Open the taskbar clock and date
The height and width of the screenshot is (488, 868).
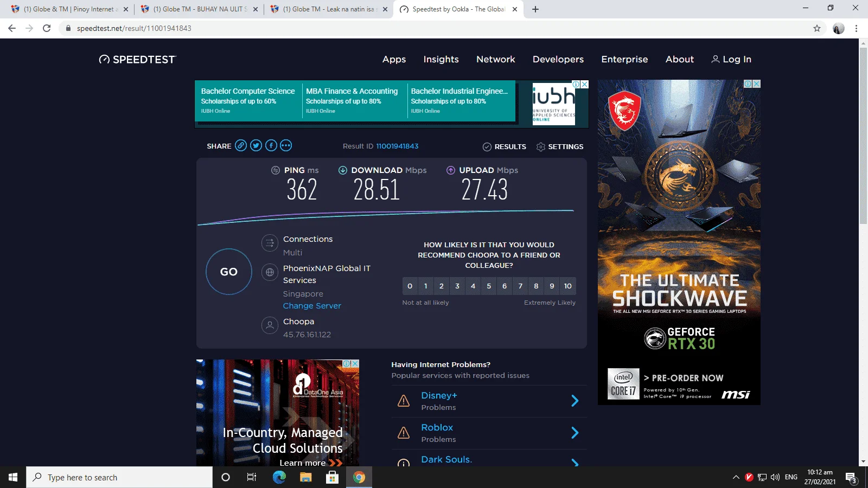(x=820, y=477)
